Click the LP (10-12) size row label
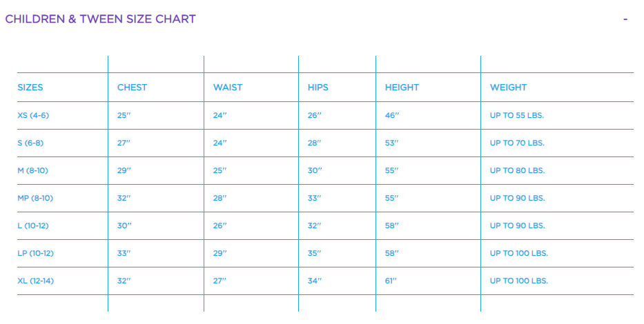This screenshot has width=644, height=324. [x=35, y=253]
